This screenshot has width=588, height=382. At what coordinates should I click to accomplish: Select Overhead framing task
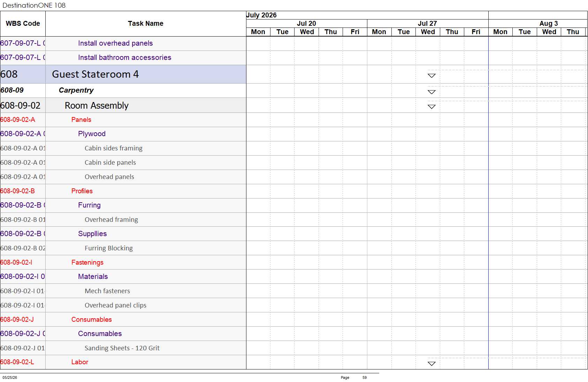tap(111, 220)
